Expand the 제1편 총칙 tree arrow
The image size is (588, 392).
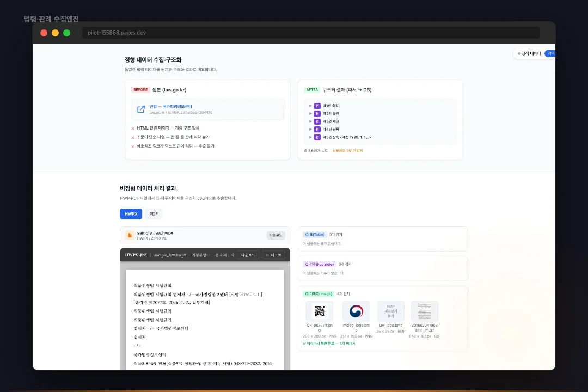[x=310, y=106]
